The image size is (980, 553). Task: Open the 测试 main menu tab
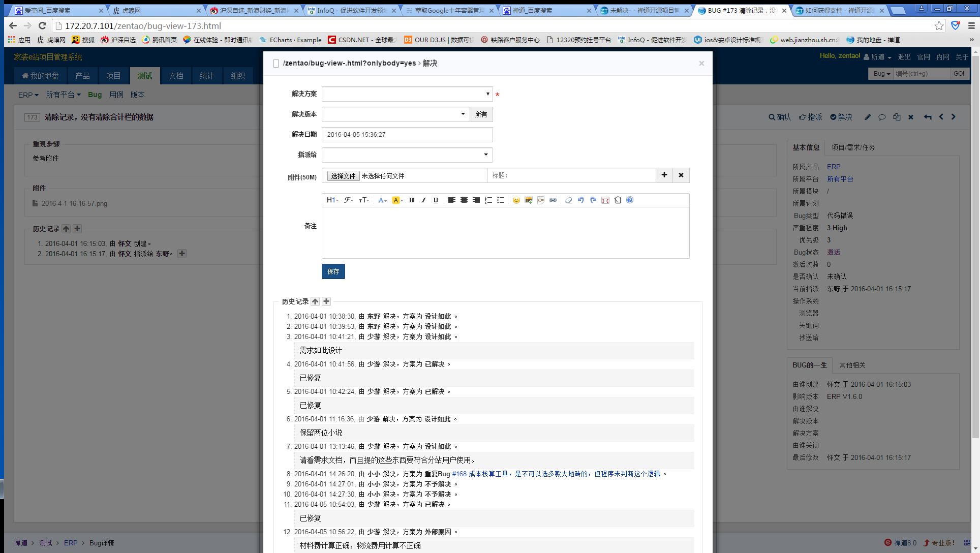coord(144,76)
